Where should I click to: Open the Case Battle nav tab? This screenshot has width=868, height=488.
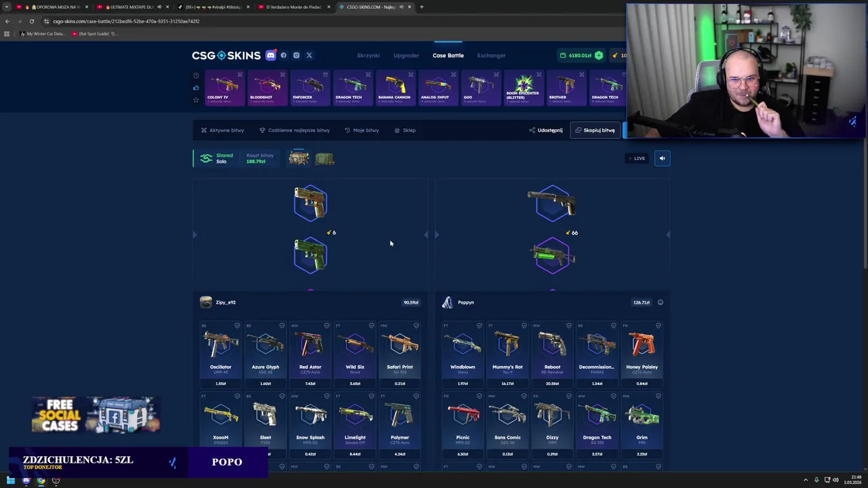click(x=448, y=56)
